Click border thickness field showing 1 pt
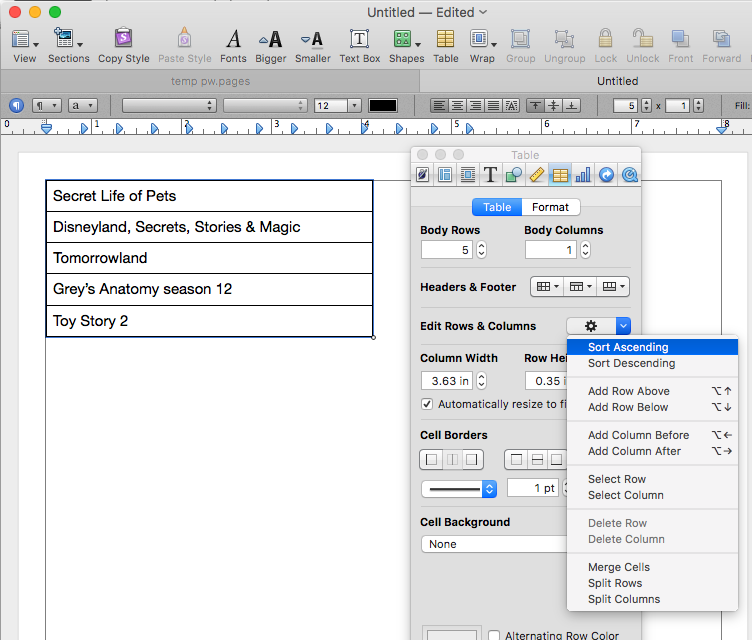Image resolution: width=752 pixels, height=640 pixels. click(x=533, y=488)
